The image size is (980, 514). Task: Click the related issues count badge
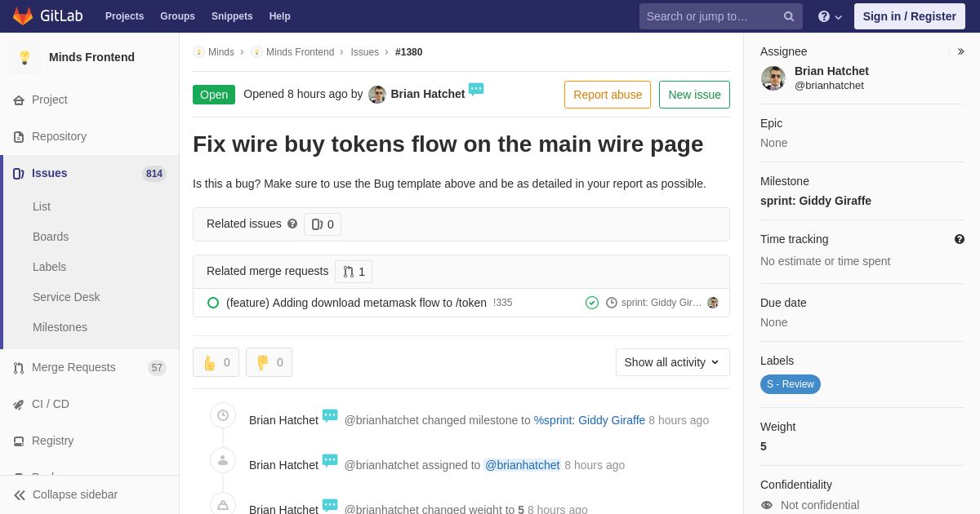[x=323, y=224]
